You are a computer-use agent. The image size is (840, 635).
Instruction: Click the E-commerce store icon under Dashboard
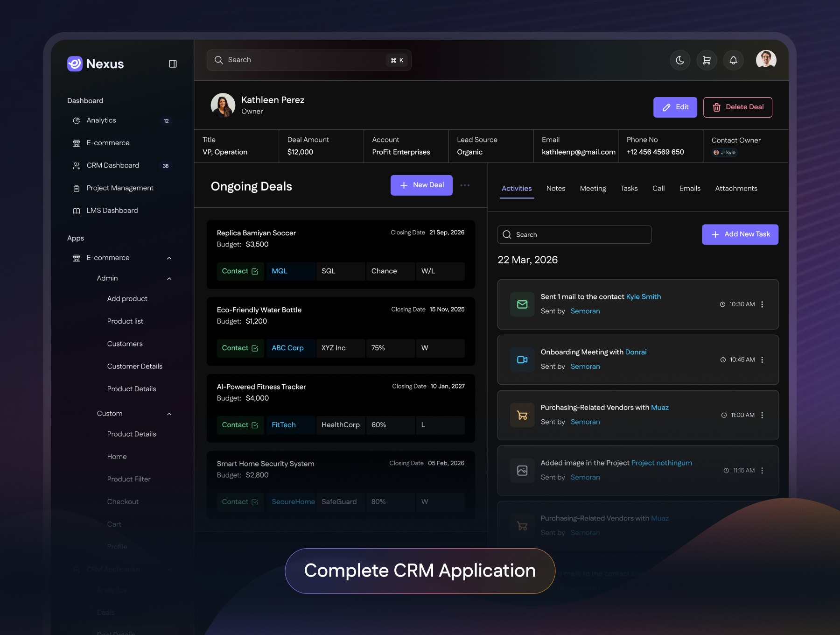[x=77, y=143]
